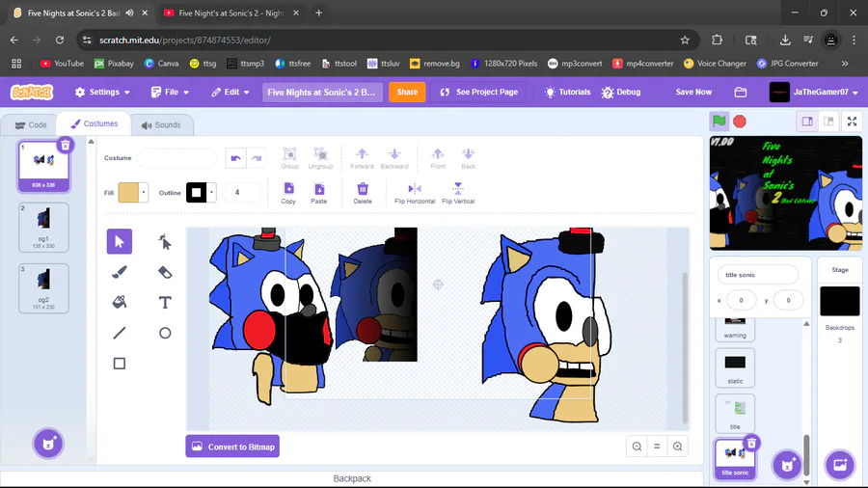Click the Copy icon
Screen dimensions: 868x488
tap(288, 193)
